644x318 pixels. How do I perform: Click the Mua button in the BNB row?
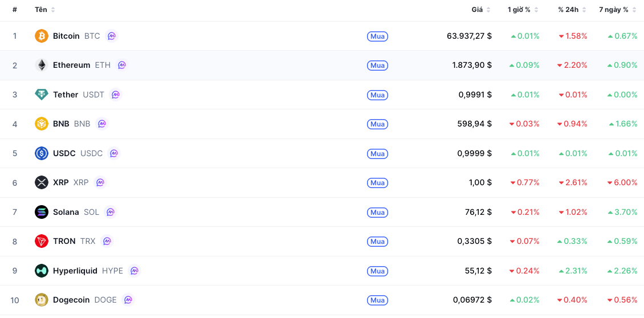(x=377, y=124)
